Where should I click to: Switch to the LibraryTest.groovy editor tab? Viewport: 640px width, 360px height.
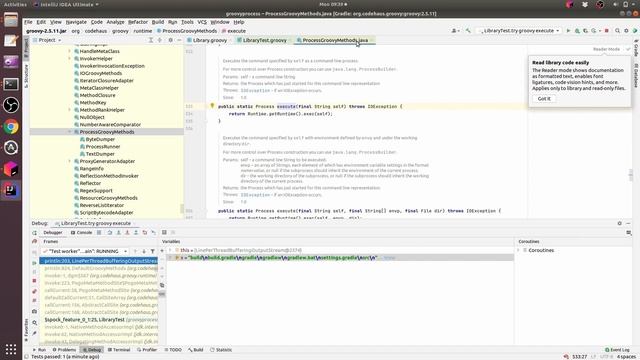pyautogui.click(x=262, y=40)
